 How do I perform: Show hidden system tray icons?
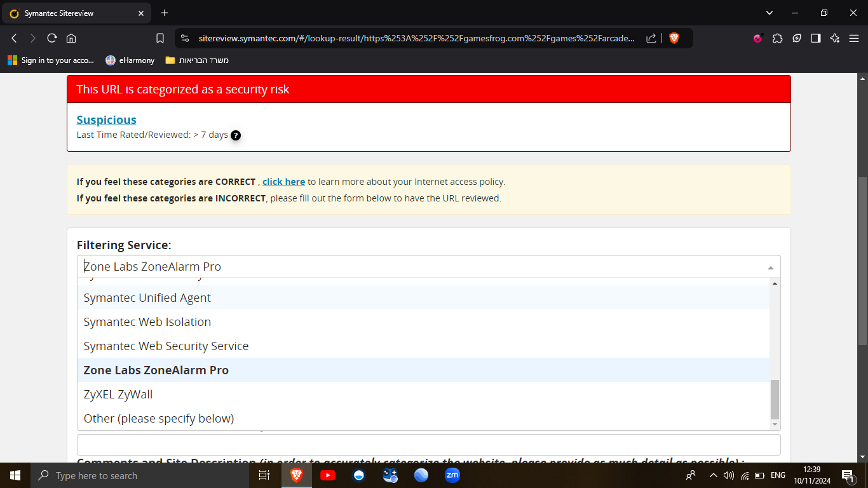tap(713, 475)
